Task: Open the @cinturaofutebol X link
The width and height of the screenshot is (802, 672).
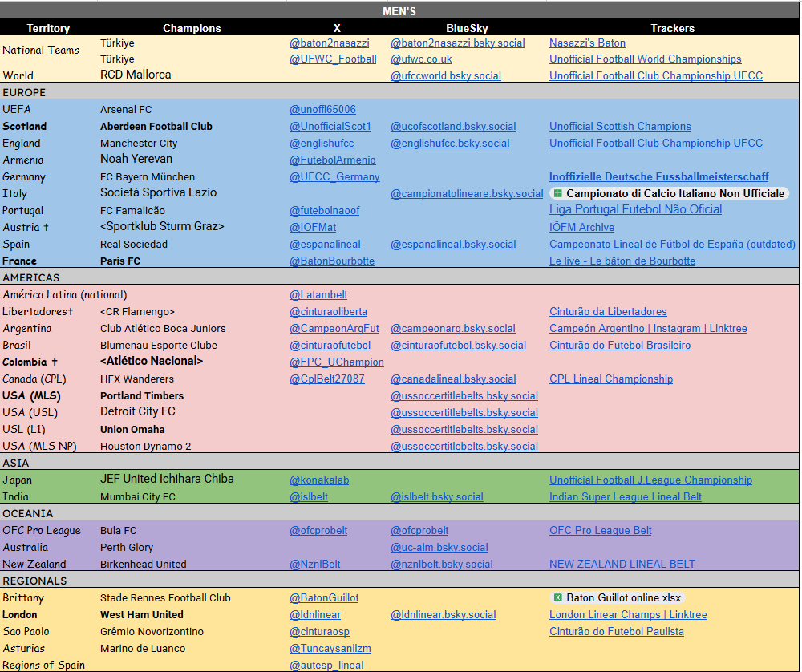Action: 330,346
